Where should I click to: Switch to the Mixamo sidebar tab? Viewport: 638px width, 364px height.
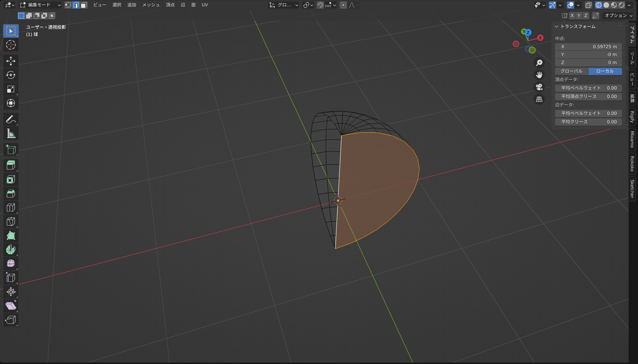tap(632, 139)
